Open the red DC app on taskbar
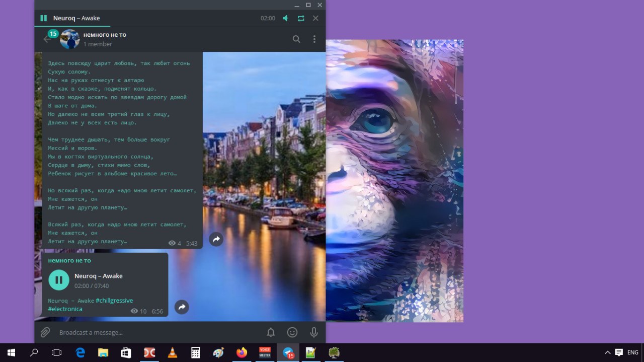Image resolution: width=644 pixels, height=362 pixels. (149, 353)
